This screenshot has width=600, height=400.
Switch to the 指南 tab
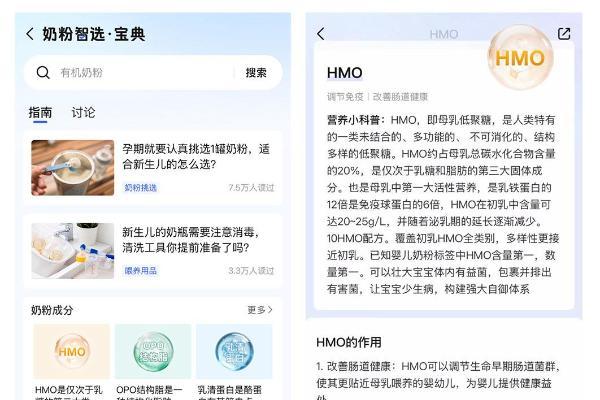coord(40,113)
